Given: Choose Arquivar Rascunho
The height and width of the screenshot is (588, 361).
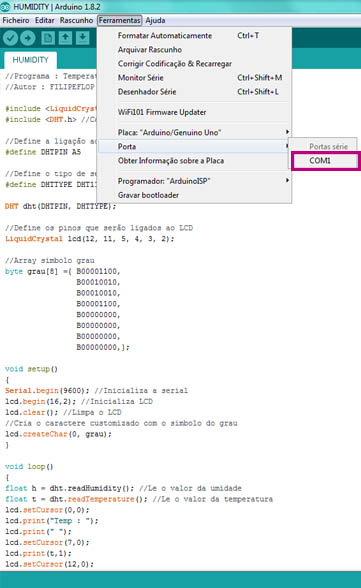Looking at the screenshot, I should point(194,50).
